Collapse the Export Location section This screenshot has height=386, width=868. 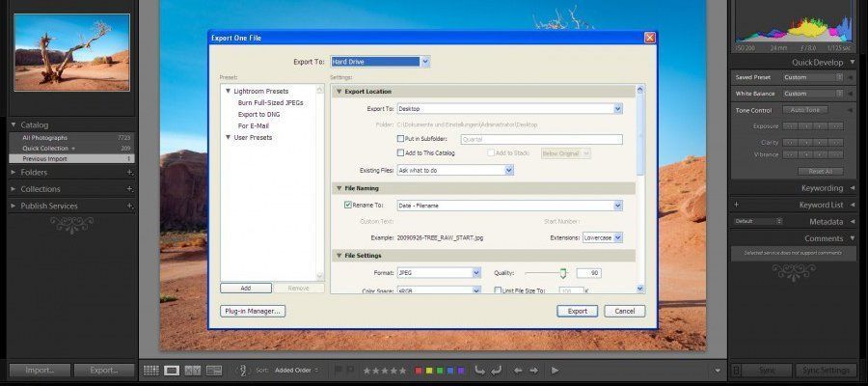[x=339, y=91]
